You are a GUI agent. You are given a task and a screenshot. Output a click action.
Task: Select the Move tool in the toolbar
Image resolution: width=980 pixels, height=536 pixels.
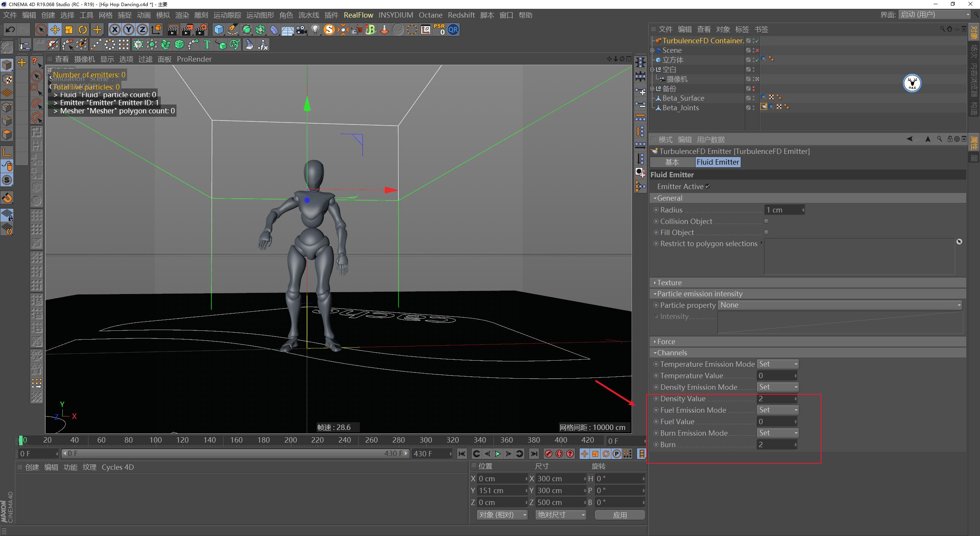(55, 29)
